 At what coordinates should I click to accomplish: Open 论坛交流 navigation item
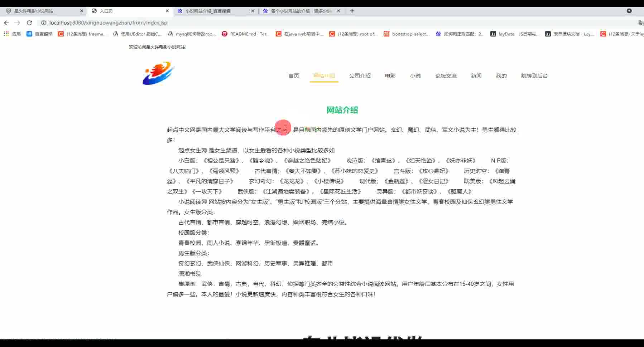pos(446,75)
